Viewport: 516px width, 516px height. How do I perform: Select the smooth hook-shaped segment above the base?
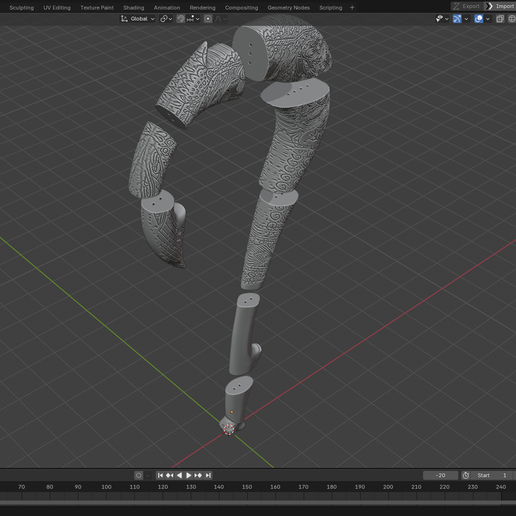(x=244, y=334)
